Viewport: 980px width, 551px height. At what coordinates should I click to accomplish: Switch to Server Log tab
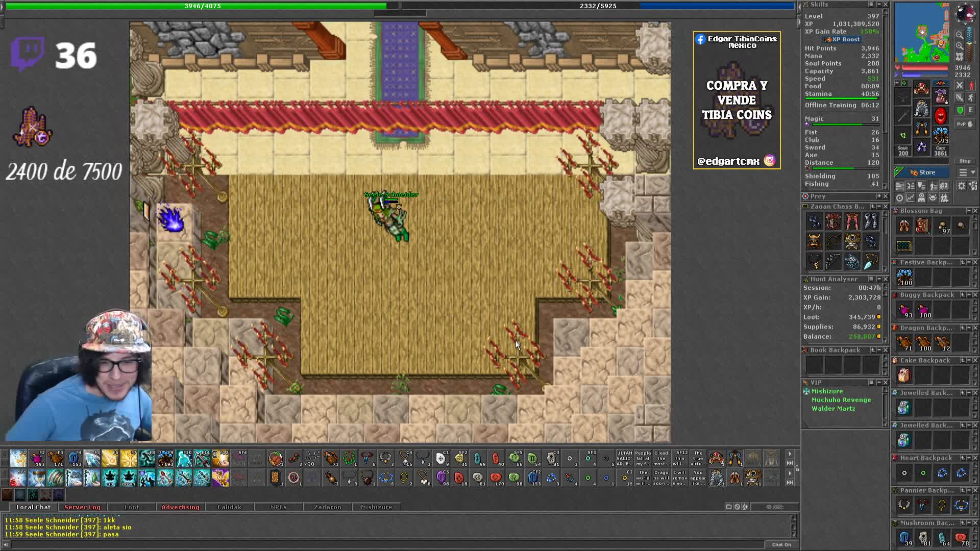[x=82, y=507]
